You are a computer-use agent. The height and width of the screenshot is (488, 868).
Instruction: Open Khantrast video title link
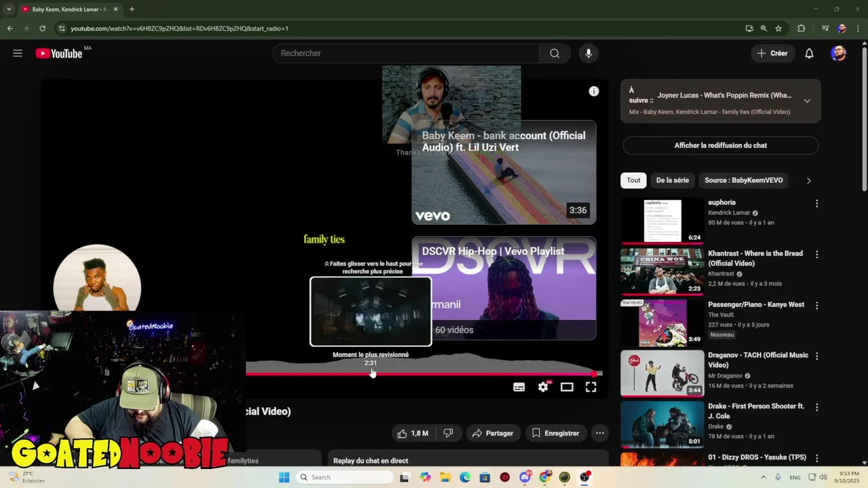[x=755, y=258]
